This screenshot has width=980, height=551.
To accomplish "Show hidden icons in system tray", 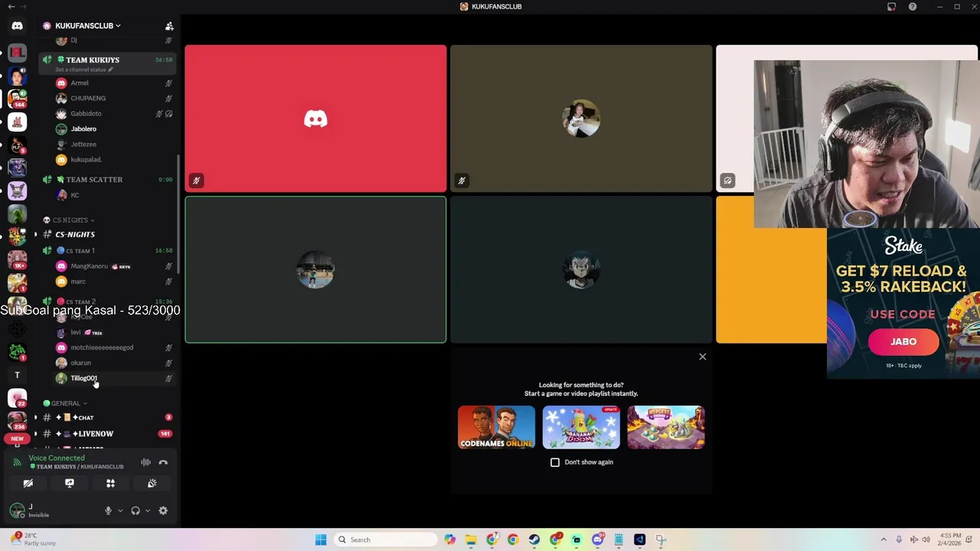I will 884,540.
